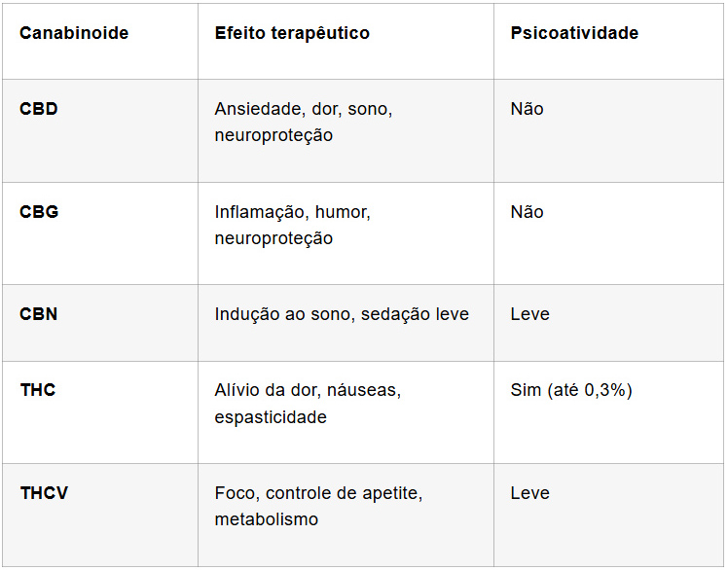The height and width of the screenshot is (570, 728).
Task: Click the CBG row label
Action: click(39, 212)
